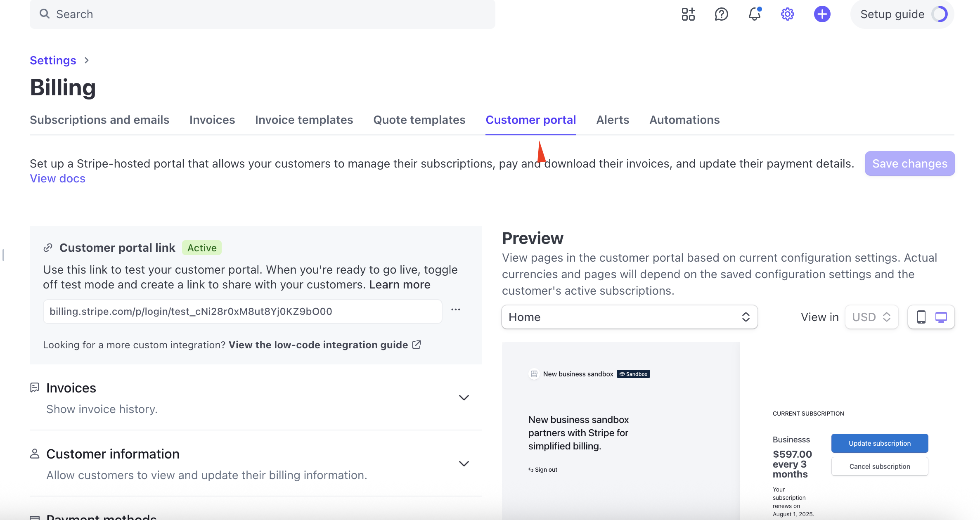Click the Invoices section heading

71,388
